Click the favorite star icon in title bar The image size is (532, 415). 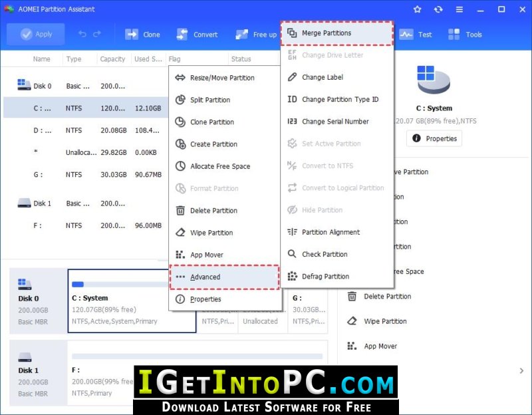point(417,9)
